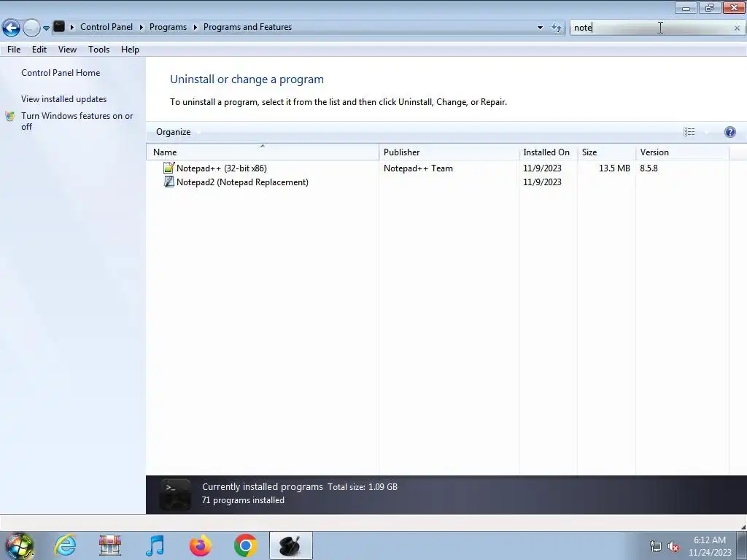Expand chevron after Control Panel breadcrumb
The height and width of the screenshot is (560, 747).
[141, 28]
